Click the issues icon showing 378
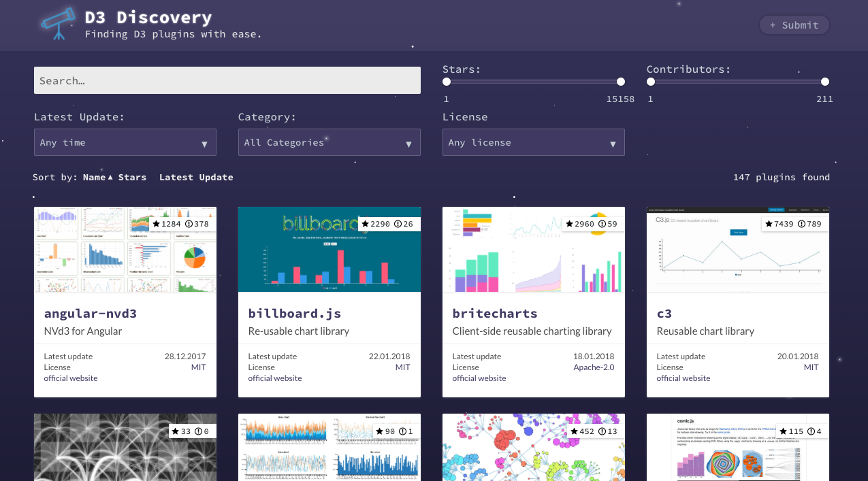Image resolution: width=868 pixels, height=481 pixels. (190, 224)
